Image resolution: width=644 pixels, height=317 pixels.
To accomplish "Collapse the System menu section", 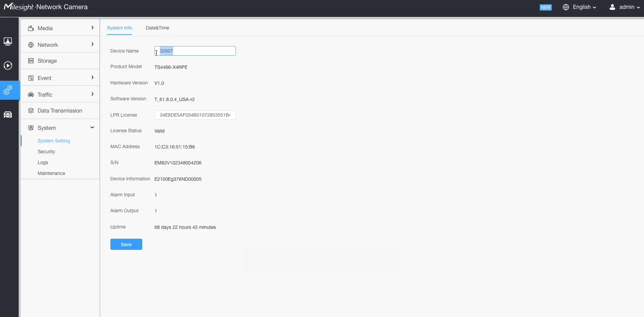I will tap(92, 128).
